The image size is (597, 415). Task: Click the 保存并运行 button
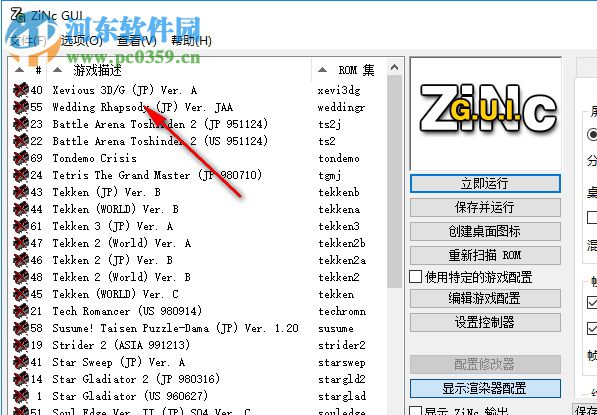[485, 208]
